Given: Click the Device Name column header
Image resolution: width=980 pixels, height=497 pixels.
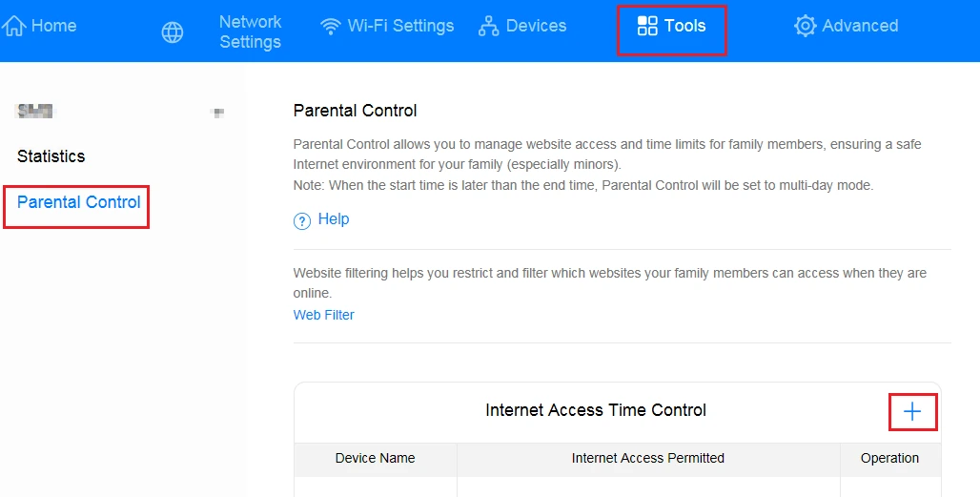Looking at the screenshot, I should [376, 458].
